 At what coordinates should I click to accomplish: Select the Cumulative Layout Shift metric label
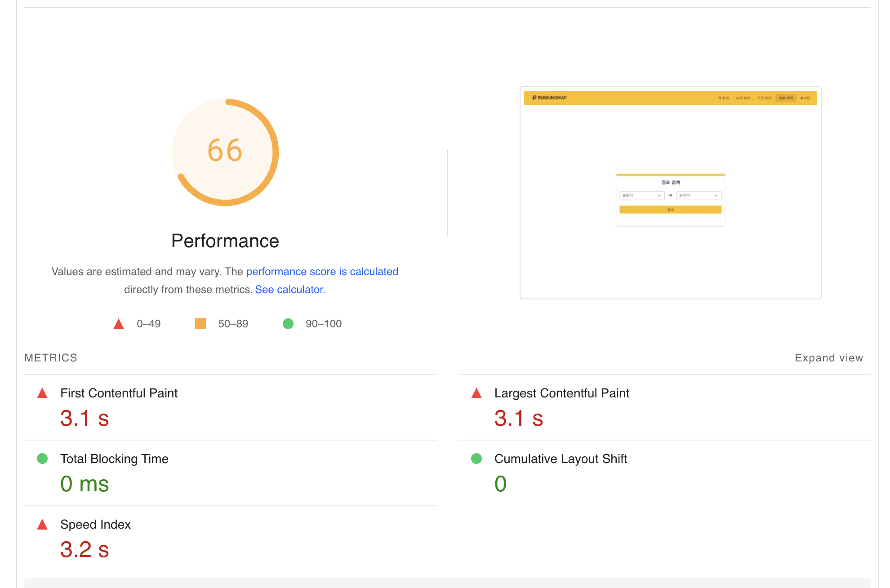click(x=561, y=459)
